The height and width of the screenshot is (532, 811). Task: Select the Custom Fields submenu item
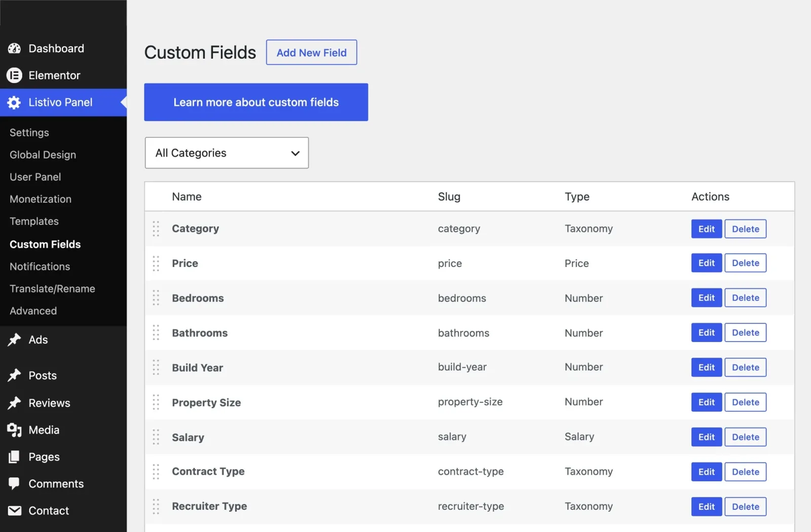(x=45, y=244)
